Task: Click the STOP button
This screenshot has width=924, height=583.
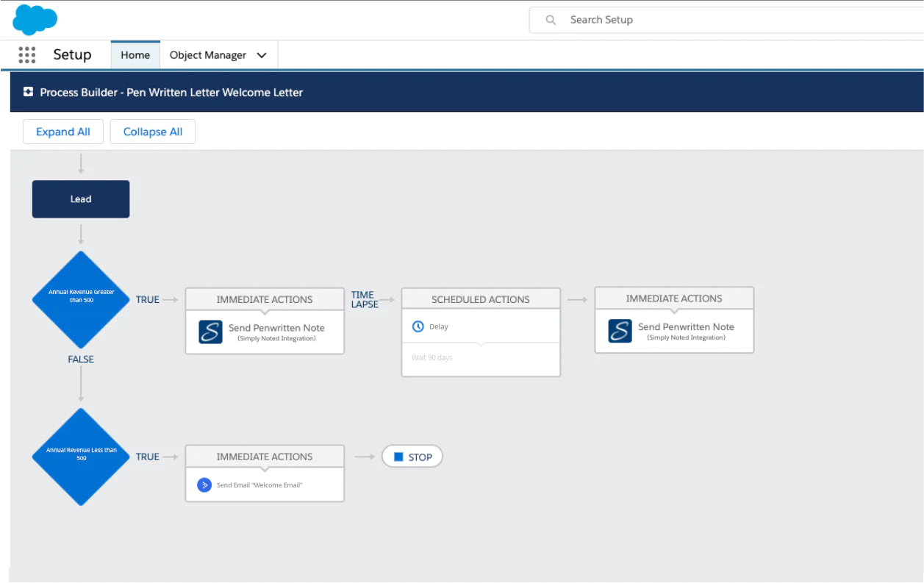Action: pos(412,457)
